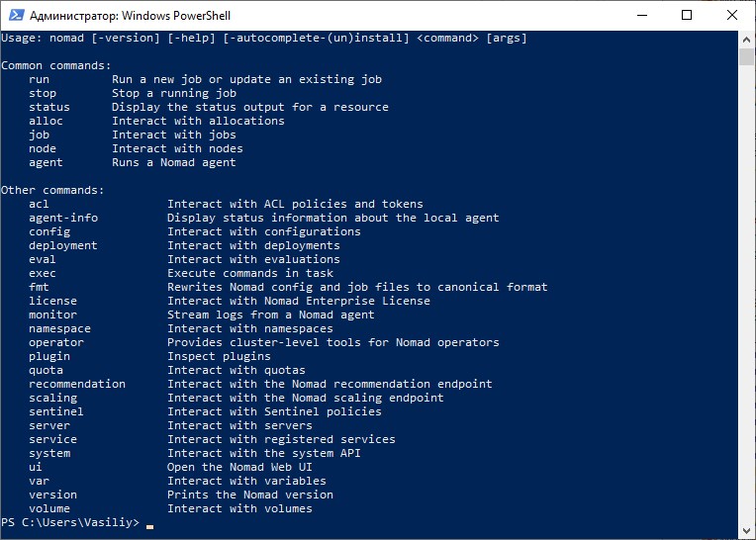This screenshot has height=540, width=756.
Task: Click the "PS C:\Users\Vasiliy>" prompt text
Action: tap(70, 522)
